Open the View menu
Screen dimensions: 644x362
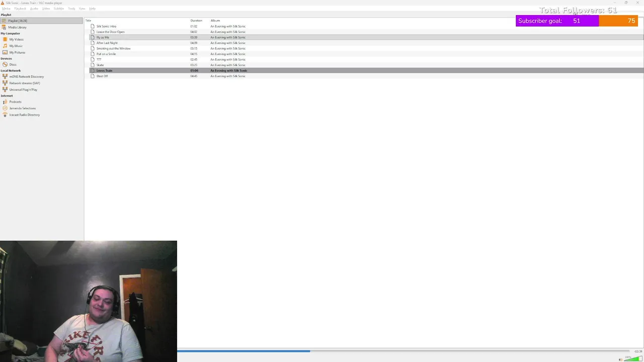82,9
